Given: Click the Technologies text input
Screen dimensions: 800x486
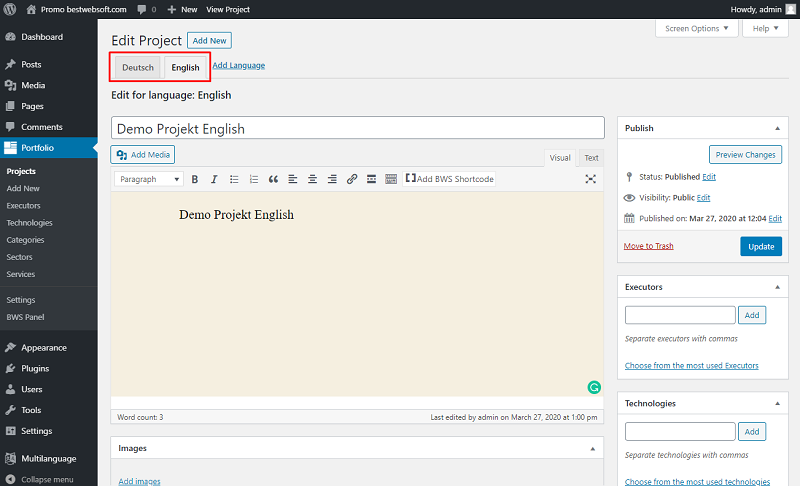Looking at the screenshot, I should tap(680, 431).
